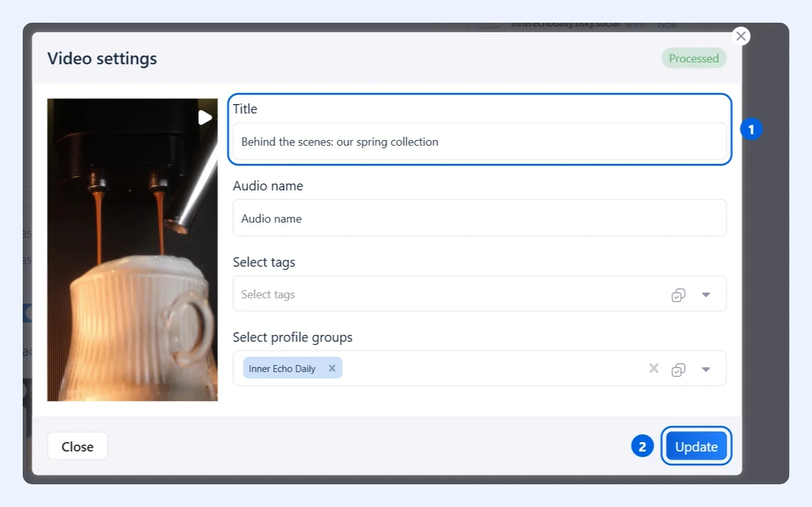Click the Processed status badge
This screenshot has width=812, height=507.
(694, 59)
